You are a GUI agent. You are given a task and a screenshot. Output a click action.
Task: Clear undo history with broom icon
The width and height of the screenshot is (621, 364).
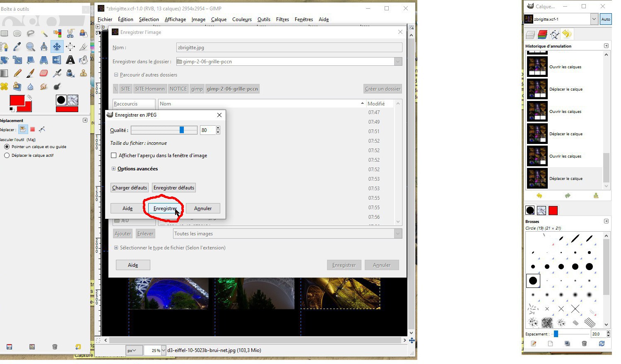coord(596,196)
